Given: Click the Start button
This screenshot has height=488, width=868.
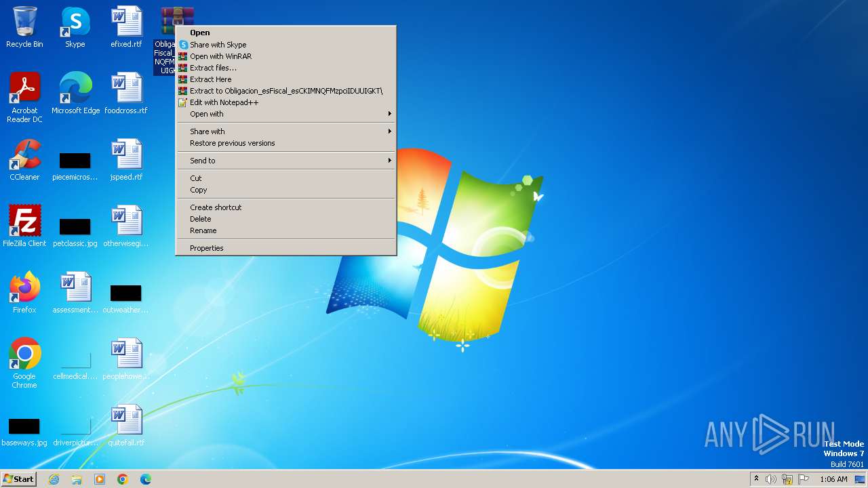Looking at the screenshot, I should [19, 479].
